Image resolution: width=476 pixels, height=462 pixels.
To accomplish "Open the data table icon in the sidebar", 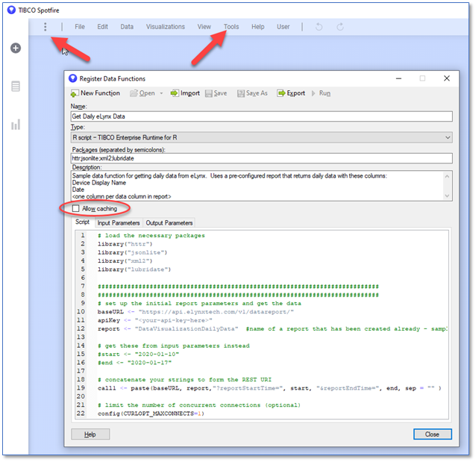I will tap(16, 87).
